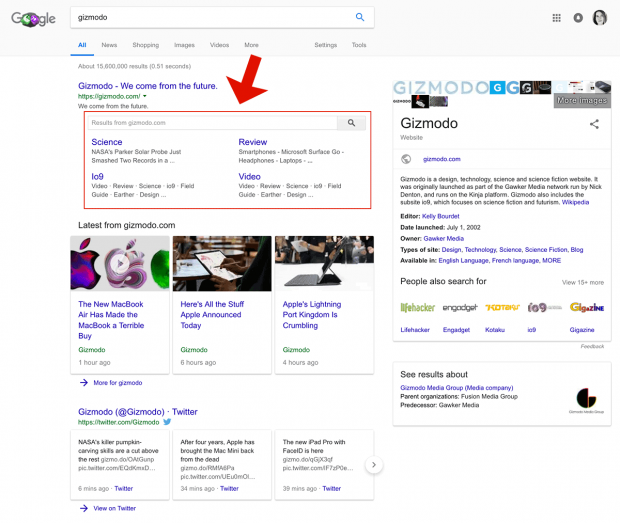Screen dimensions: 620x523
Task: Open Gizmodo Media Group (Media company)
Action: (457, 387)
